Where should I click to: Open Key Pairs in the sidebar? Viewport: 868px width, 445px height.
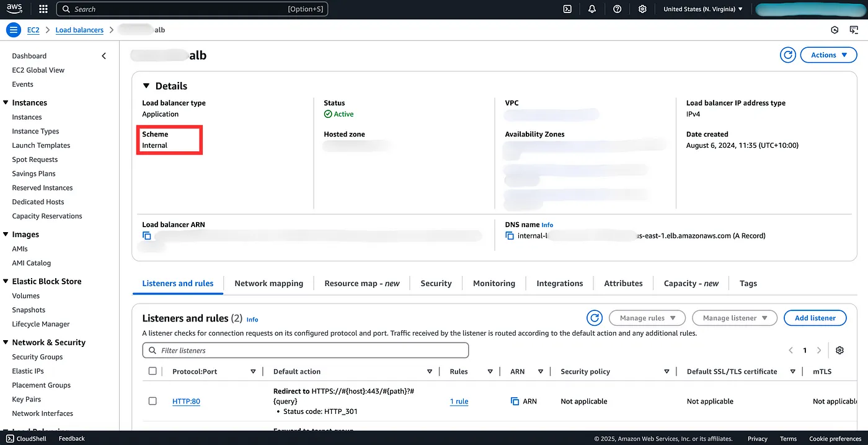pyautogui.click(x=27, y=399)
